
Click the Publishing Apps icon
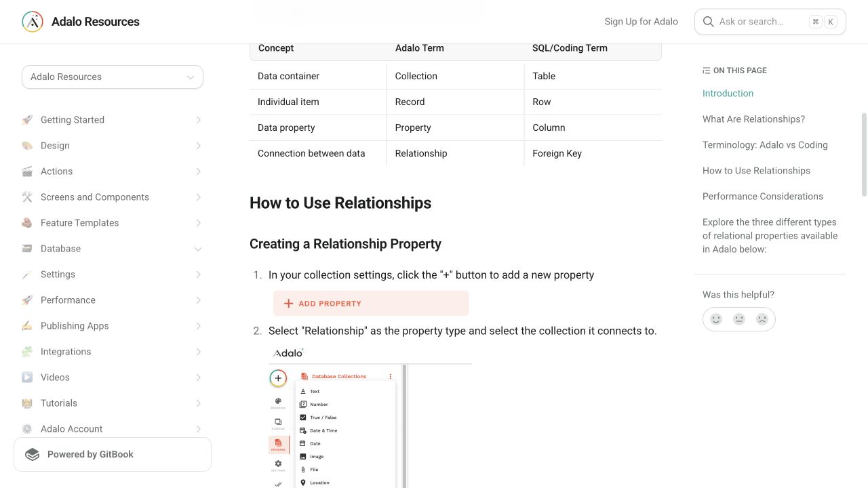coord(27,326)
